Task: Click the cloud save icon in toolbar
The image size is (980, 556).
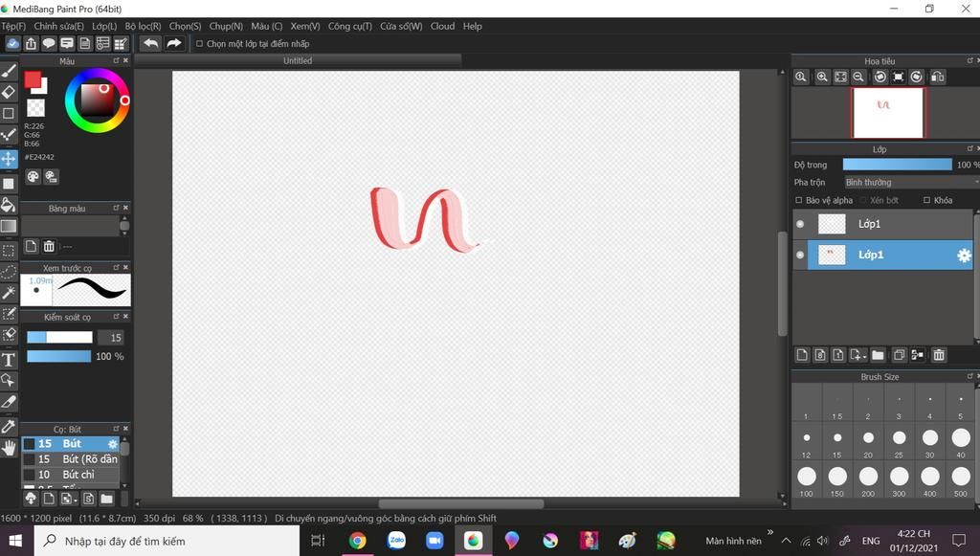Action: 12,43
